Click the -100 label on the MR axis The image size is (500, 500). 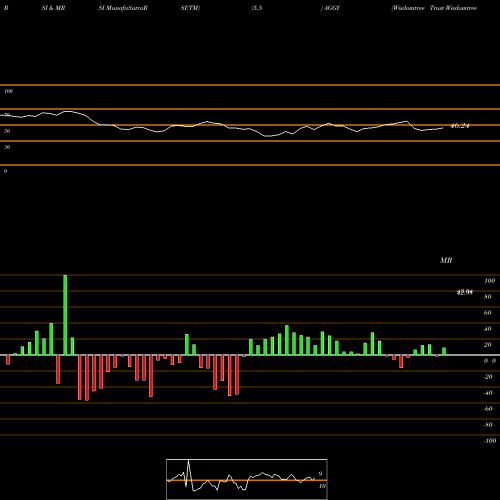490,441
